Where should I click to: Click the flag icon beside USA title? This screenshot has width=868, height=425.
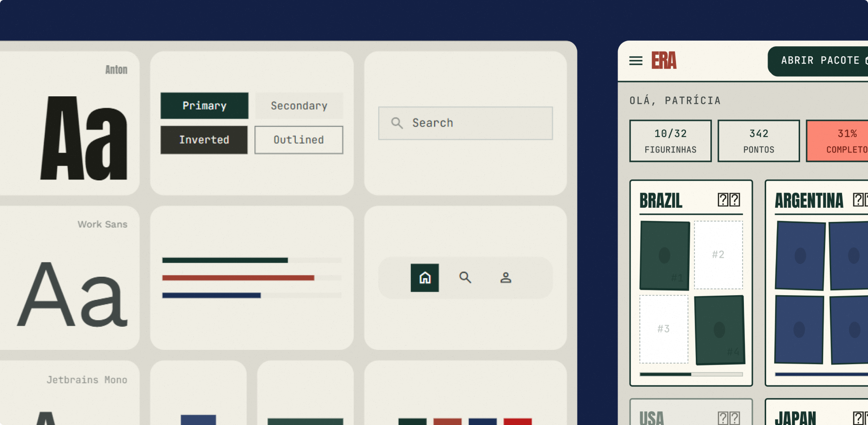tap(729, 418)
